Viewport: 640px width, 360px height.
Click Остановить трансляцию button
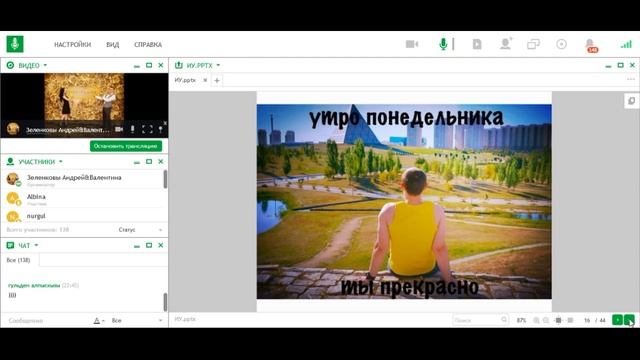[126, 146]
